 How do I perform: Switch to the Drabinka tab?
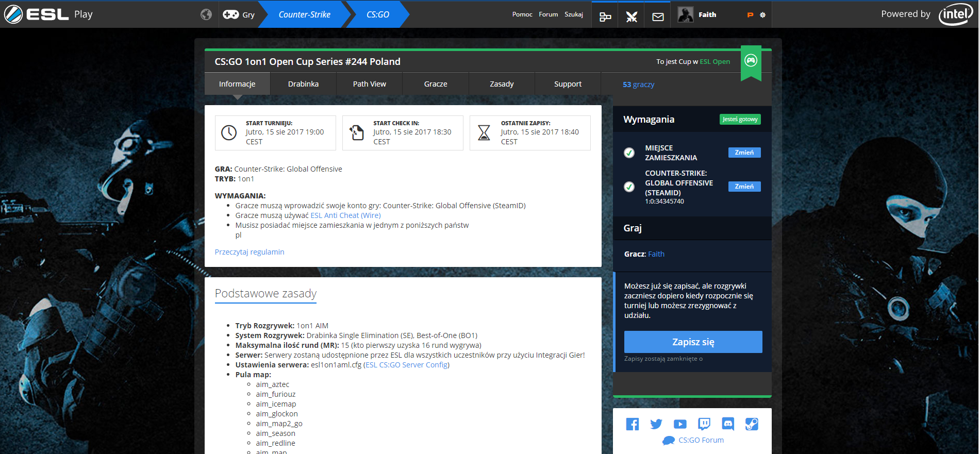coord(303,84)
